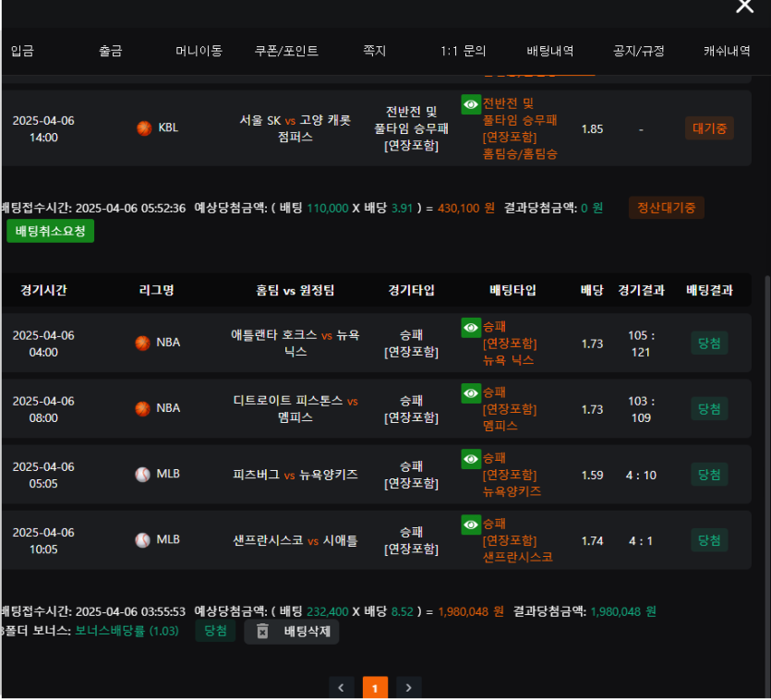Toggle the eye icon for 샌프란시스코 bet

471,525
